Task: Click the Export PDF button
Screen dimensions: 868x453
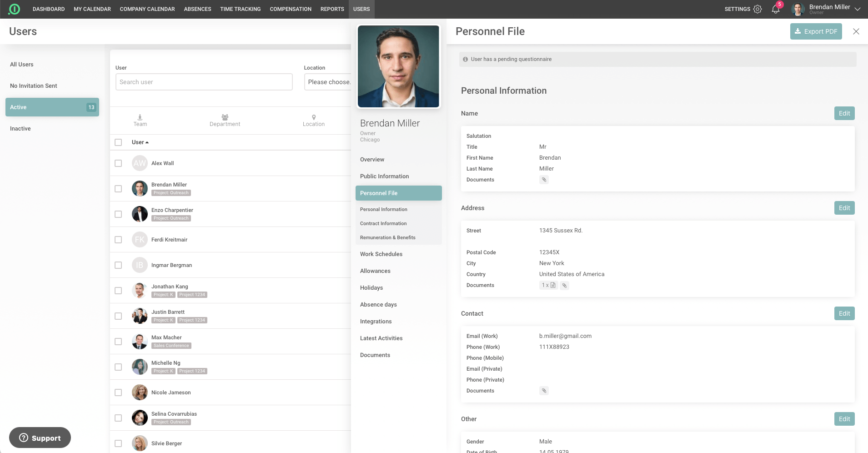Action: tap(816, 31)
